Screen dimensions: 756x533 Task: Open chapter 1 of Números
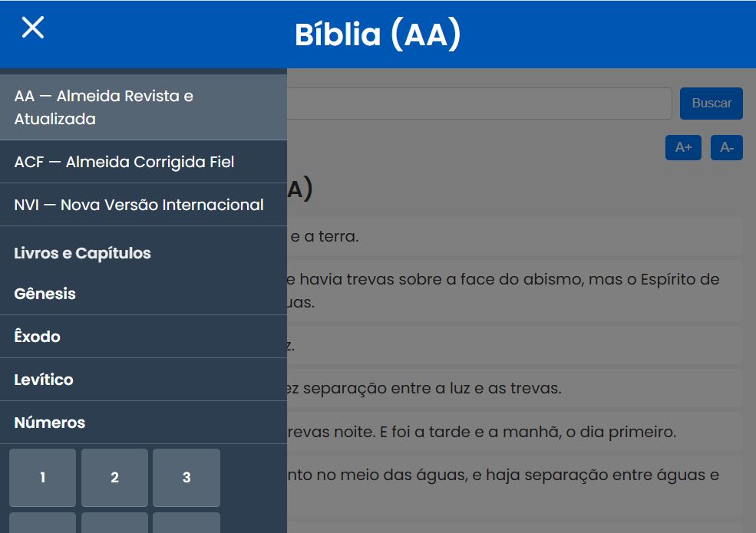pyautogui.click(x=43, y=478)
